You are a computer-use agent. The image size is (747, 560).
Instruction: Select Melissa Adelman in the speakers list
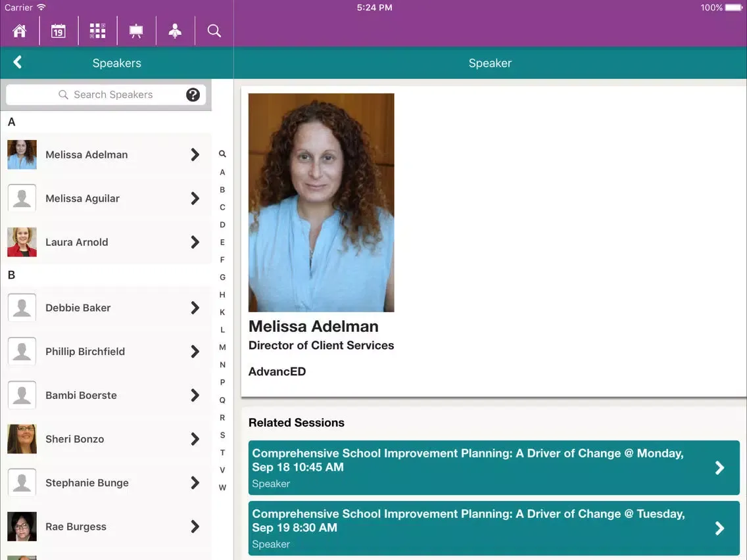click(106, 154)
